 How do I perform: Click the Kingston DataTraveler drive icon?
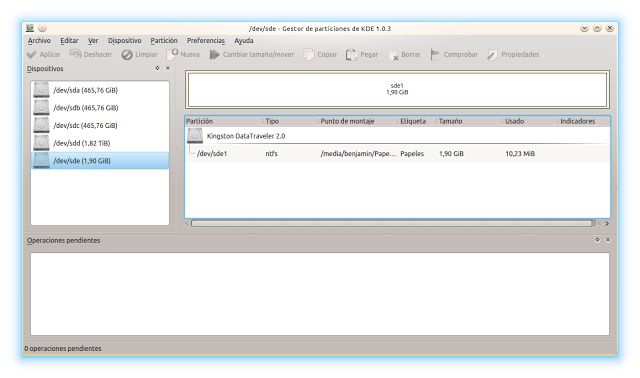(x=195, y=136)
